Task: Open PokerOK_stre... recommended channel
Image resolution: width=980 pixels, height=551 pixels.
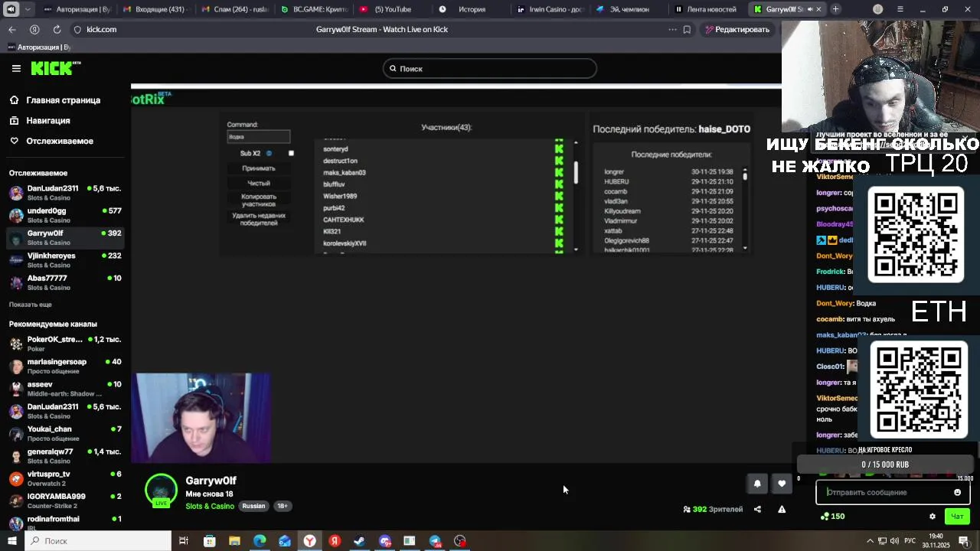Action: (65, 344)
